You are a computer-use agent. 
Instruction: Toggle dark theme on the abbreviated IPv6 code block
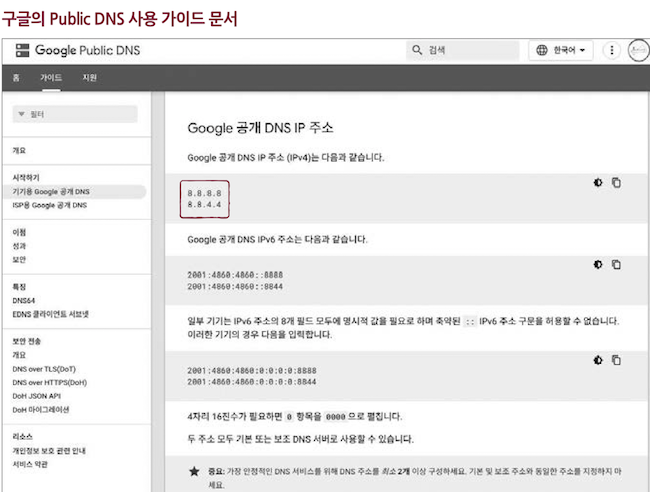598,264
